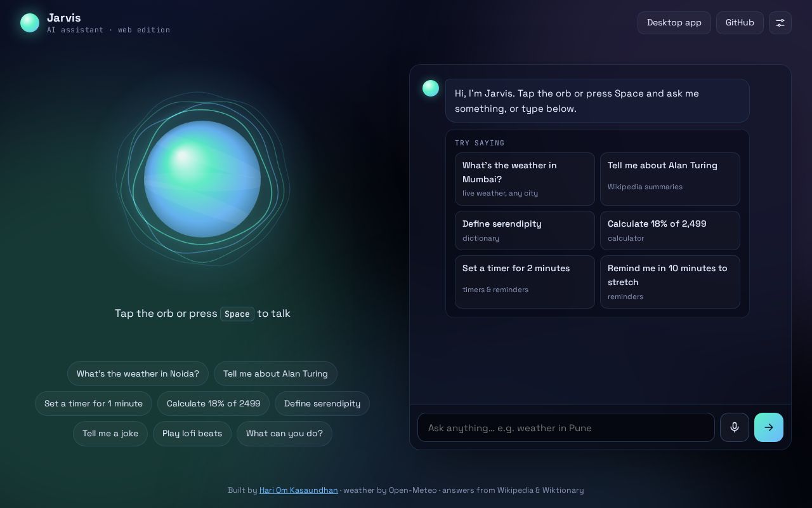Viewport: 812px width, 508px height.
Task: Choose "Calculate 18% of 2499" chip
Action: pyautogui.click(x=213, y=403)
